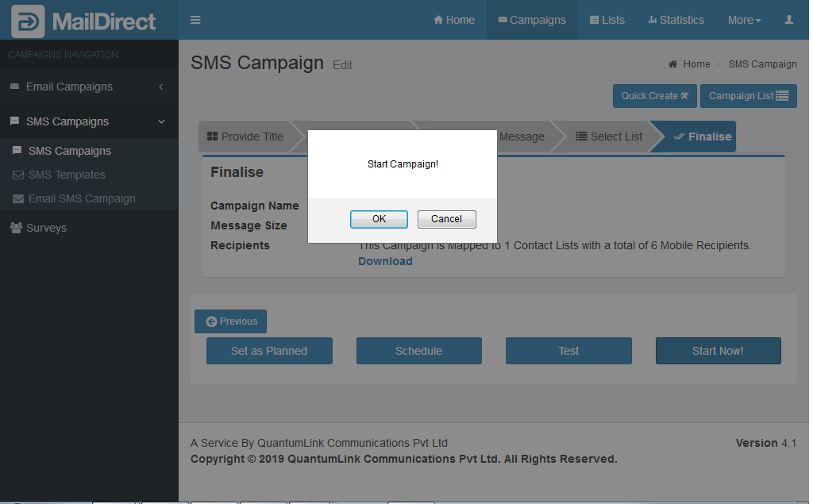813x504 pixels.
Task: Open the More dropdown menu
Action: [744, 20]
